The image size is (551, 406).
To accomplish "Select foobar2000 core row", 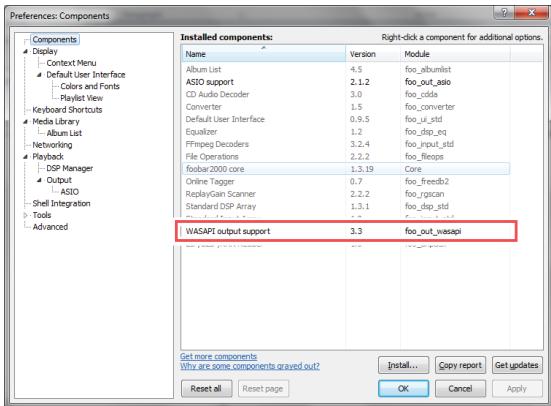I will 346,169.
